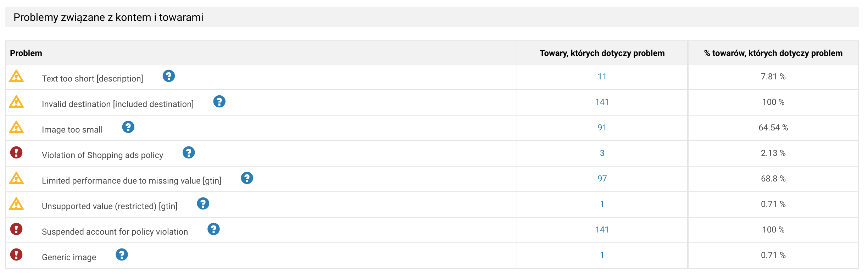The width and height of the screenshot is (868, 280).
Task: Click help icon for missing gtin value
Action: 247,178
